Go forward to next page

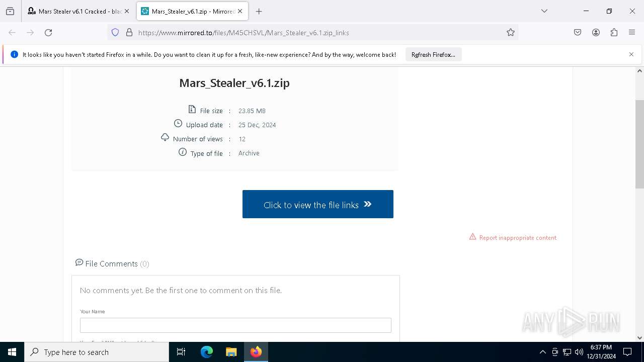[x=30, y=33]
